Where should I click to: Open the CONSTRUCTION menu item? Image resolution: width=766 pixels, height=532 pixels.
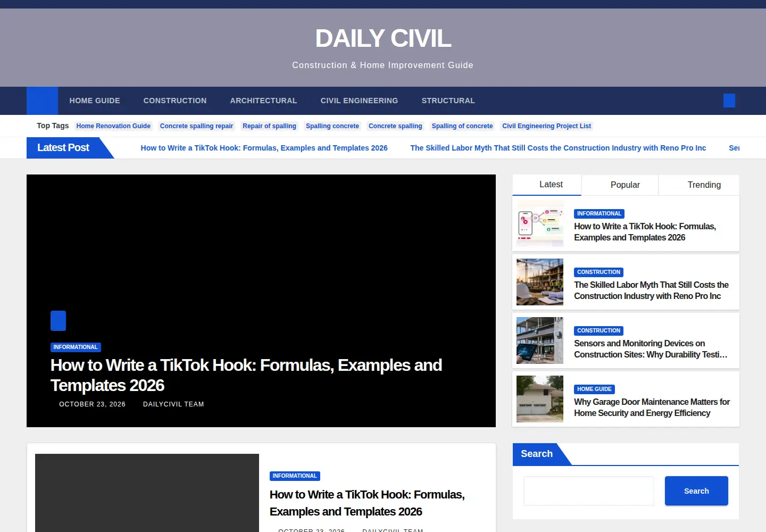coord(175,101)
